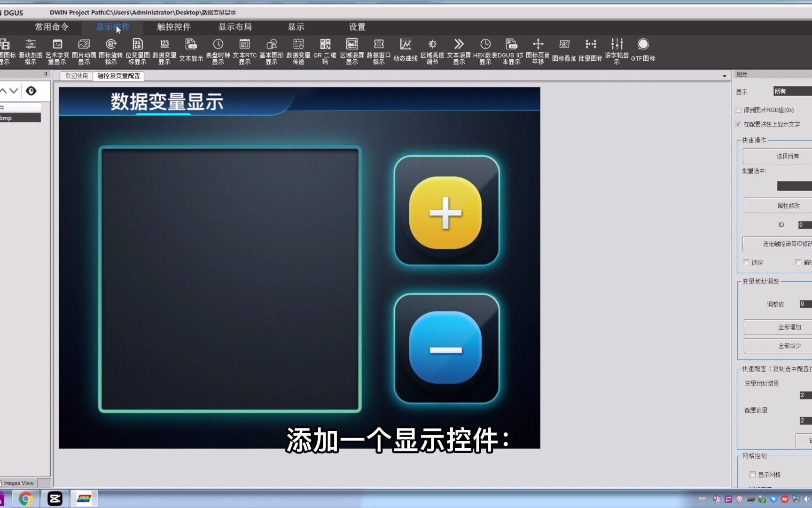Select the 基本图形显示 basic graphics icon
812x508 pixels.
tap(271, 50)
